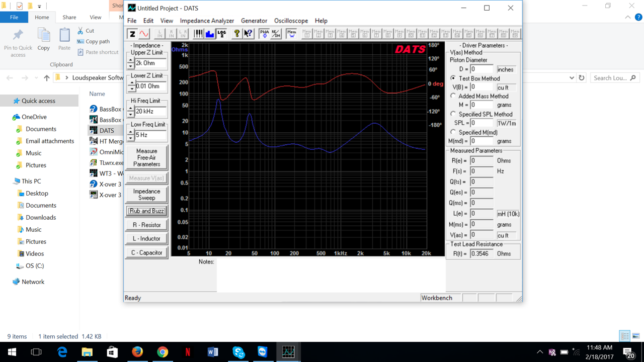Click Measure Free-Air Parameters button
The height and width of the screenshot is (362, 644).
click(146, 157)
